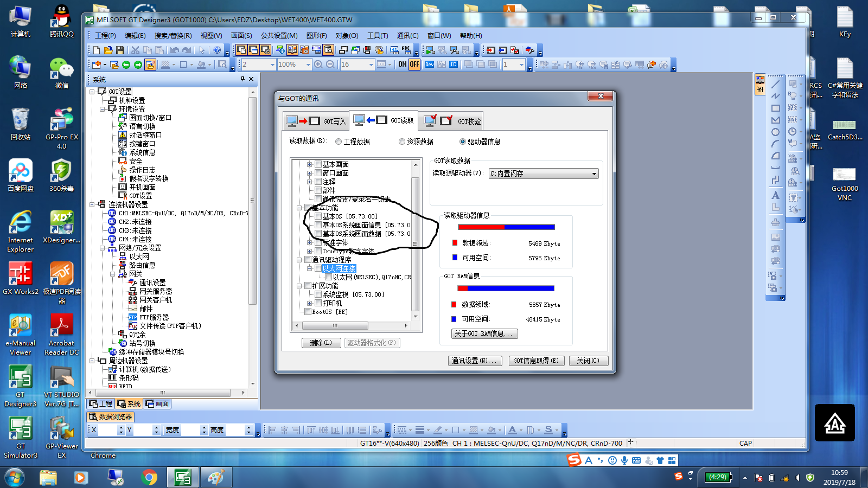Viewport: 868px width, 488px height.
Task: Click the Dev device display icon
Action: tap(429, 65)
